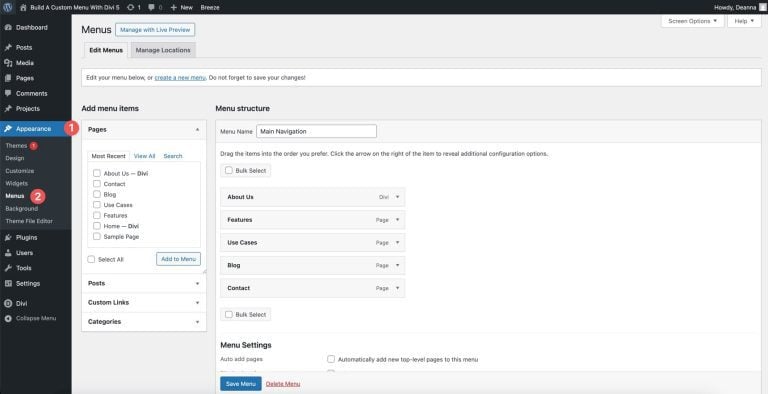768x394 pixels.
Task: Check the Blog page checkbox
Action: point(96,195)
